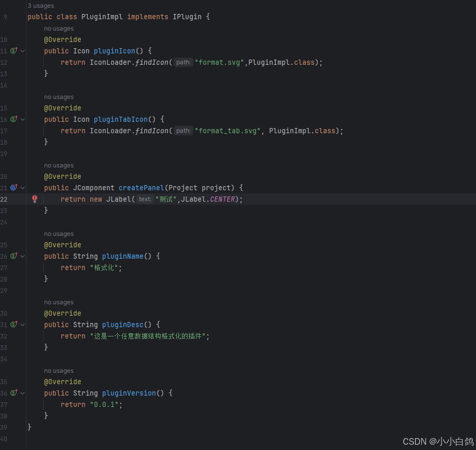Click @Override annotation on line 10
476x450 pixels.
[x=63, y=39]
